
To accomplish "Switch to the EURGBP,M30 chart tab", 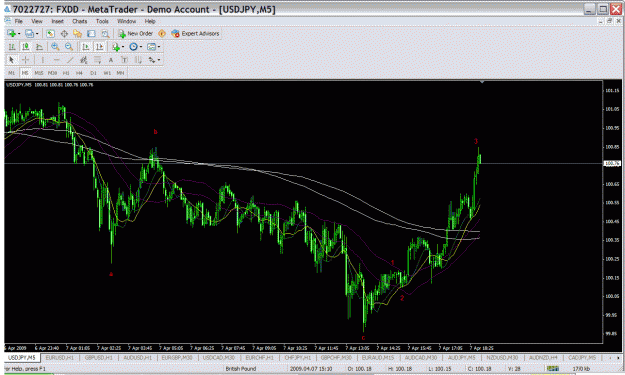I will pyautogui.click(x=177, y=358).
